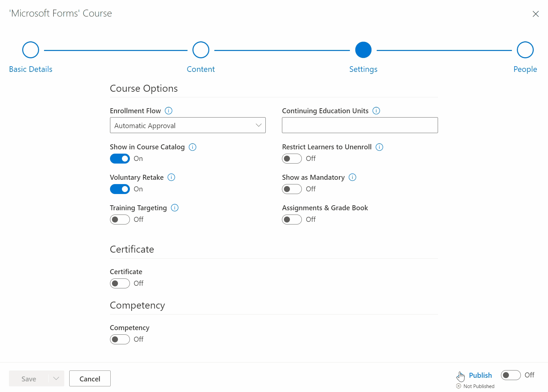548x392 pixels.
Task: Click the Not Published status icon
Action: 459,386
